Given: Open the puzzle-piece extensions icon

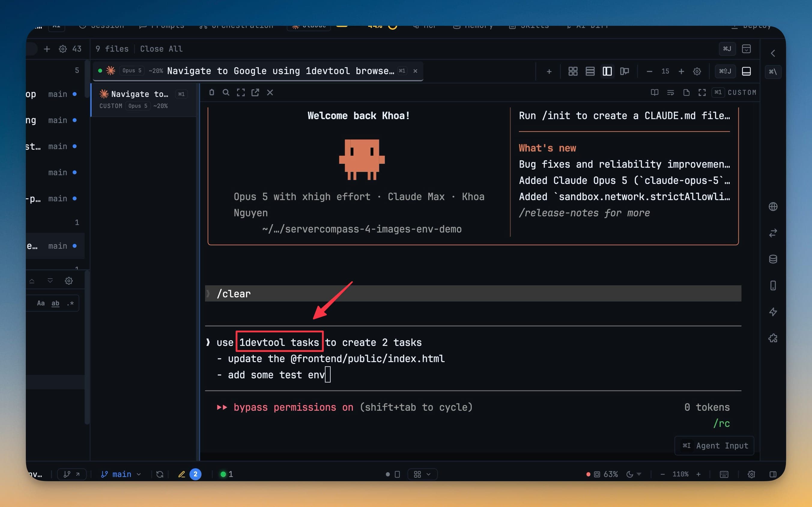Looking at the screenshot, I should point(773,338).
